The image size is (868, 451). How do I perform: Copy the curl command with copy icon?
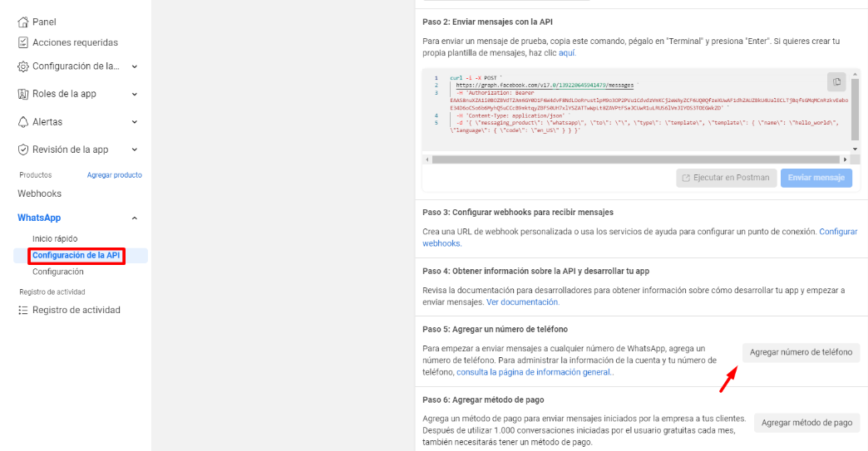click(836, 81)
